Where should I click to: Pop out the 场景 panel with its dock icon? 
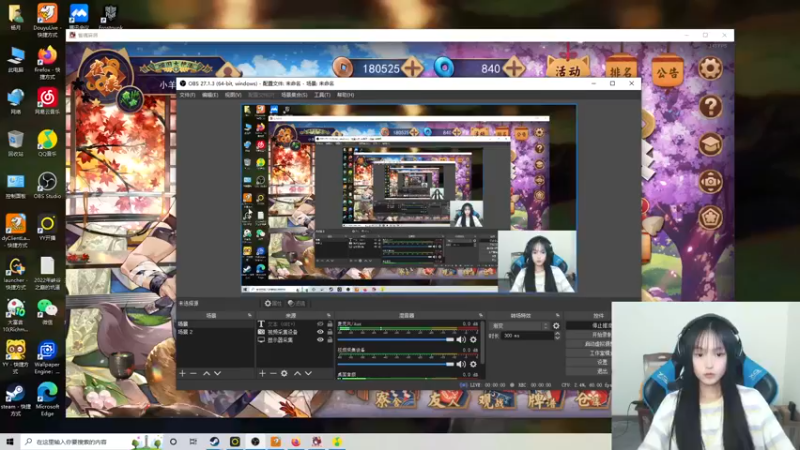249,315
